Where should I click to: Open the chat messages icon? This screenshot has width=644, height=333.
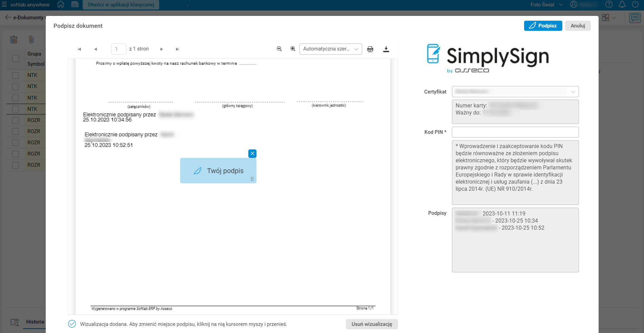[635, 18]
